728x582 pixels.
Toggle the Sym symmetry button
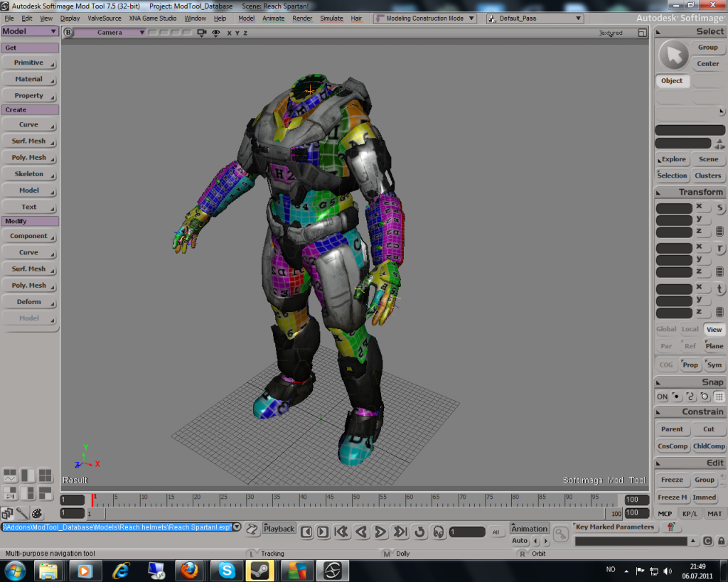[x=714, y=365]
